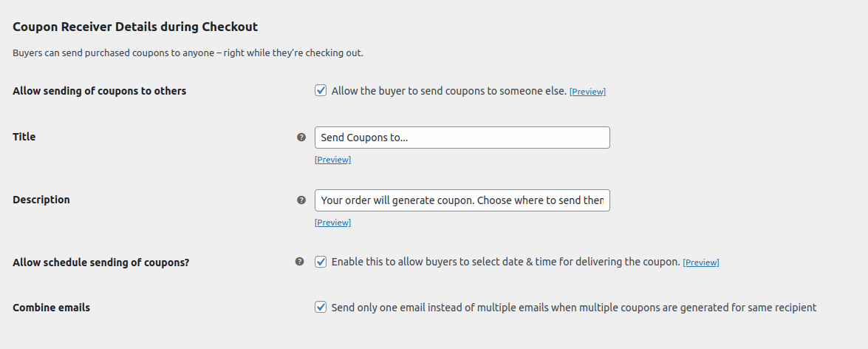Screen dimensions: 868x349
Task: Click 'Enable this to allow buyers' label text
Action: point(505,262)
